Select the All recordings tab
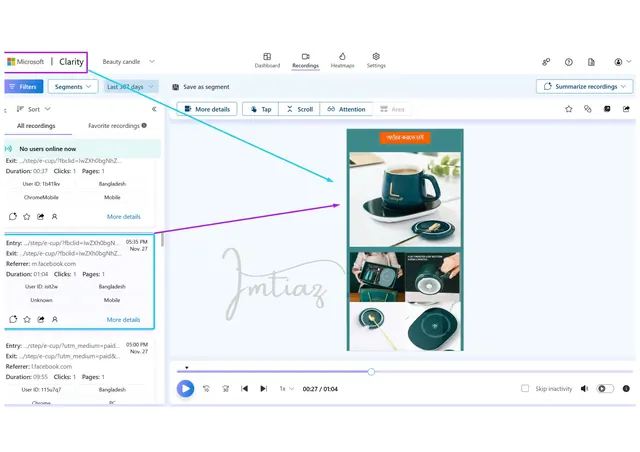Image resolution: width=640 pixels, height=452 pixels. coord(36,126)
